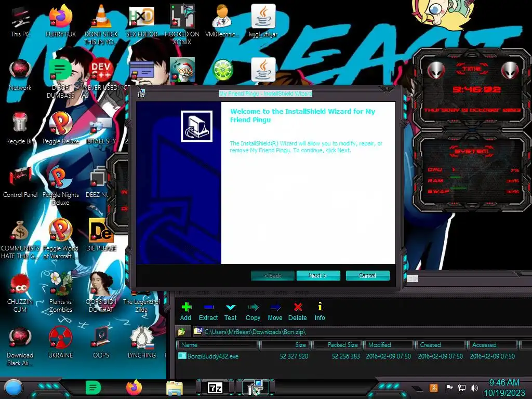Select the Peggle Deluxe desktop shortcut
Image resolution: width=532 pixels, height=399 pixels.
coord(61,128)
